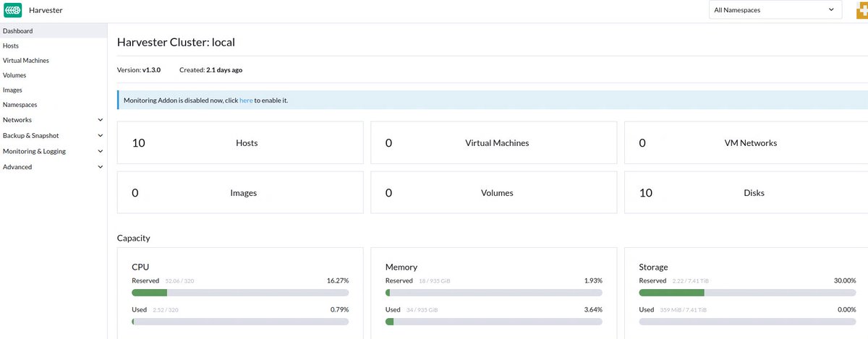Click the CPU used '0.79%' value

point(339,309)
